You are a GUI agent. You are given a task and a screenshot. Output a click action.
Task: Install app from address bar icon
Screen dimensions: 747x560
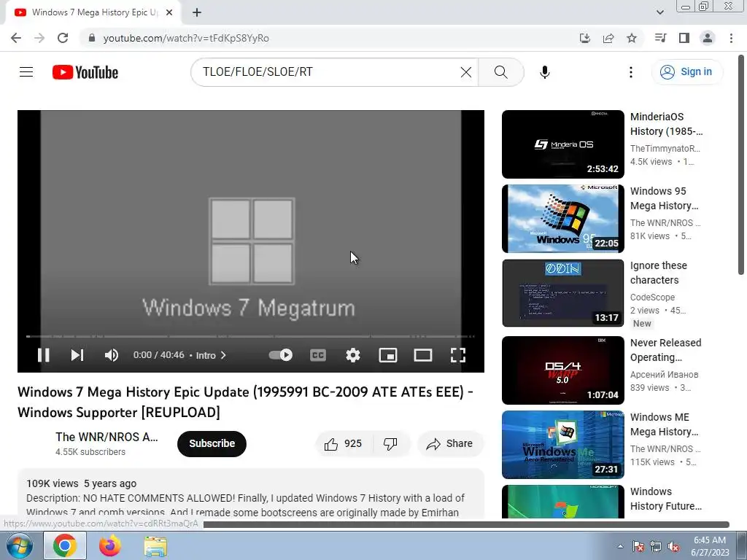tap(584, 38)
